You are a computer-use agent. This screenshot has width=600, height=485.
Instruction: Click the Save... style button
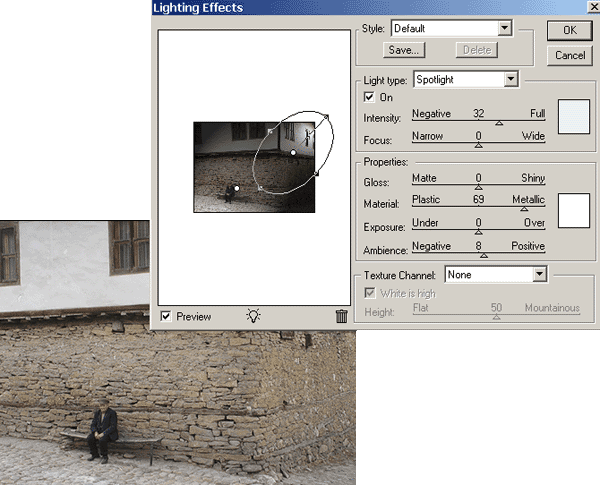coord(406,49)
